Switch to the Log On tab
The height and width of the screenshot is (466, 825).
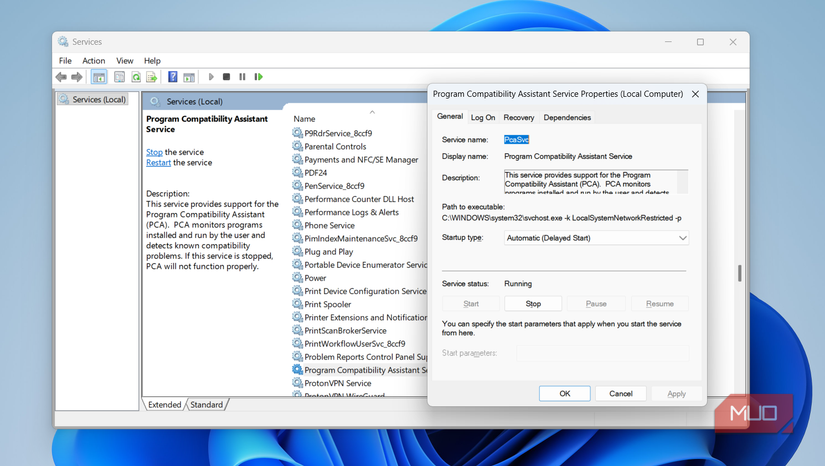point(483,117)
